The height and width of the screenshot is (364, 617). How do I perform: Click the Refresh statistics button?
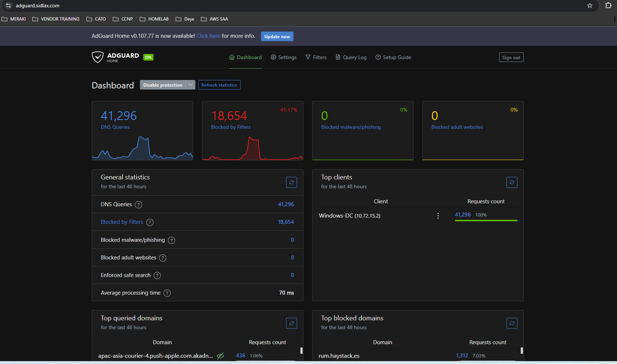pyautogui.click(x=219, y=85)
